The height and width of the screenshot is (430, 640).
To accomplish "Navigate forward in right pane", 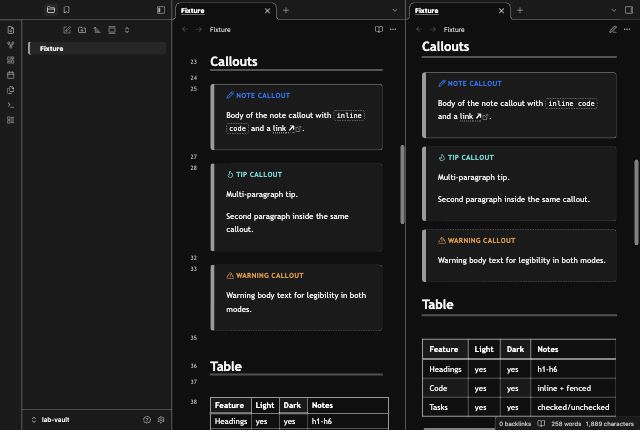I will [433, 29].
